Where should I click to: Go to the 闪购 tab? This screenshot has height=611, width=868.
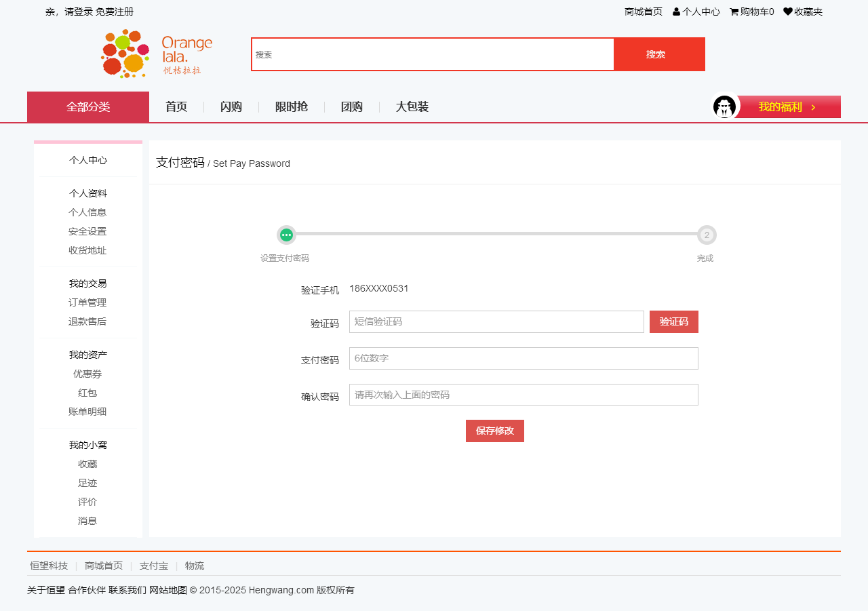coord(231,107)
